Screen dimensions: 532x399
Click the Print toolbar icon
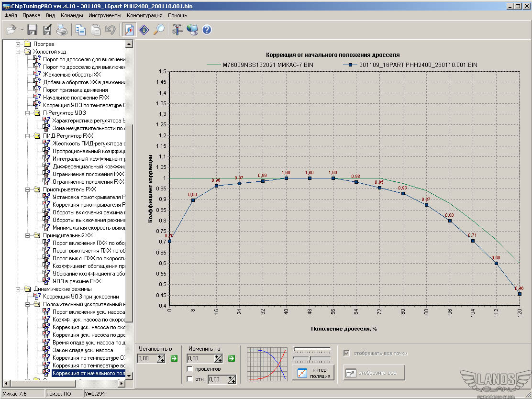click(x=62, y=30)
